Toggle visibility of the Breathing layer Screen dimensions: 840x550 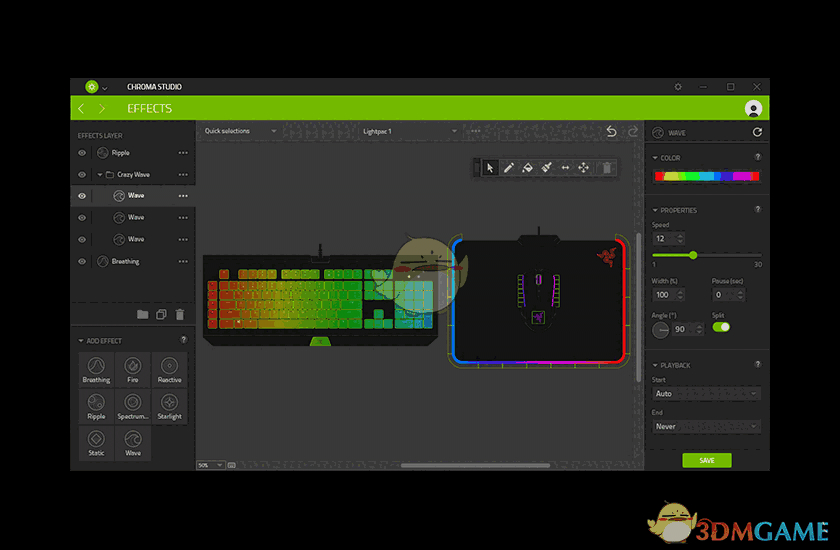[82, 261]
